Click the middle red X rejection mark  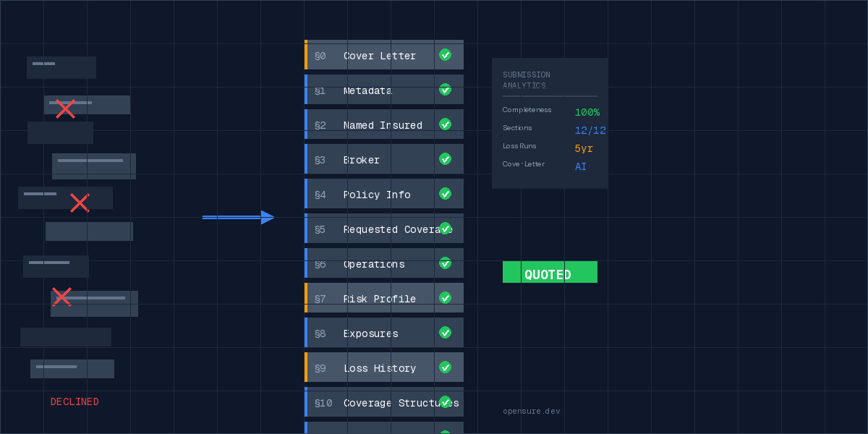tap(79, 203)
